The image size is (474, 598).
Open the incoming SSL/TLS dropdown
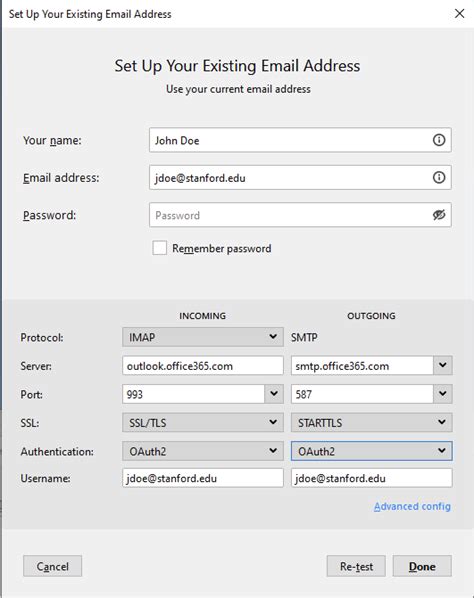tap(203, 423)
